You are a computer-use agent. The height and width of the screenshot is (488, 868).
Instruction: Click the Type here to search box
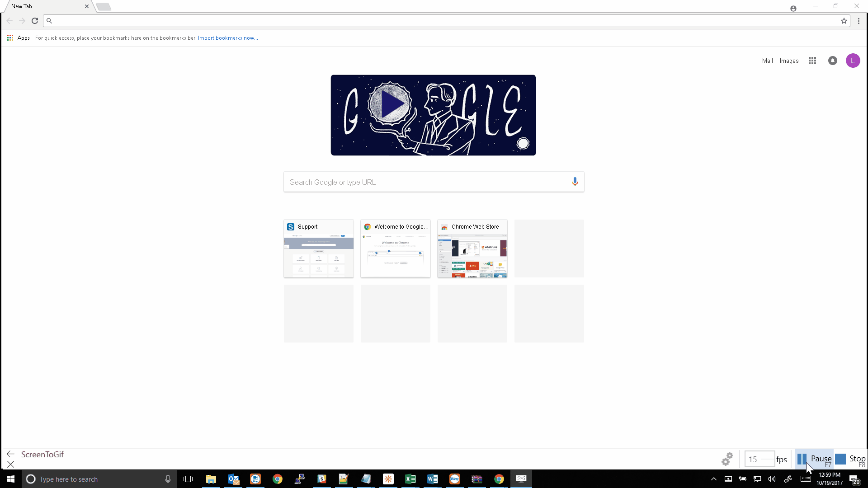(x=99, y=479)
